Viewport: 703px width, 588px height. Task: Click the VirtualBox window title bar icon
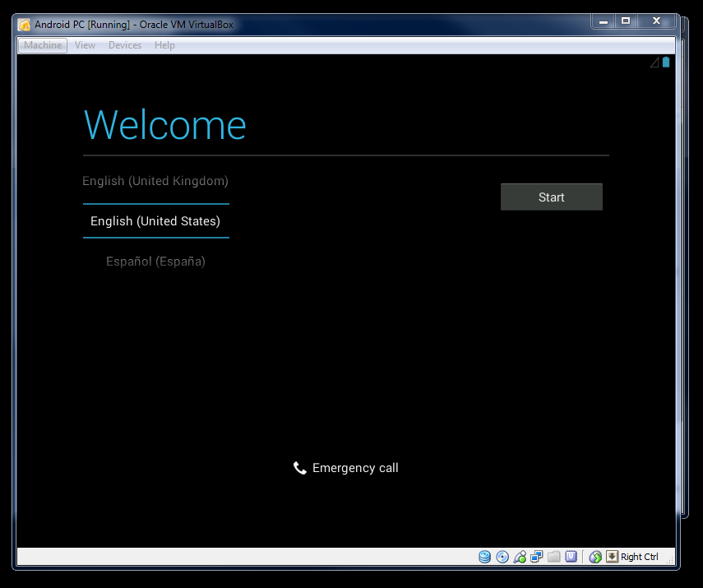pos(24,25)
